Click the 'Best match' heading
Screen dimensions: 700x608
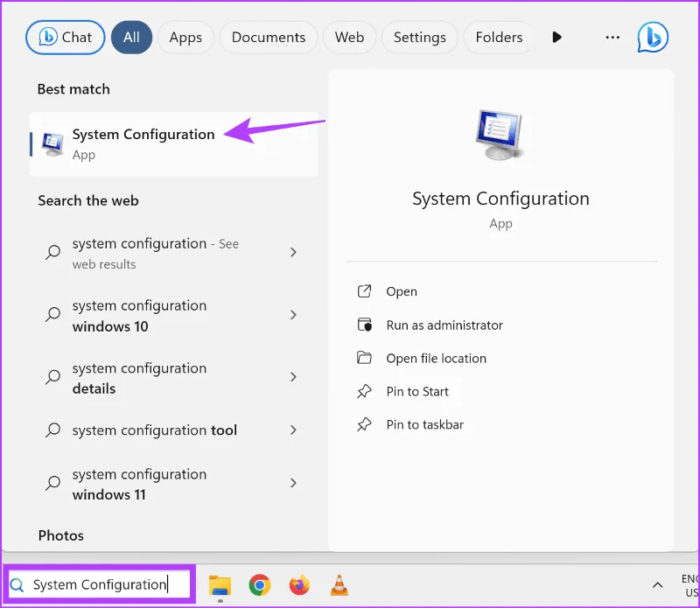(73, 89)
